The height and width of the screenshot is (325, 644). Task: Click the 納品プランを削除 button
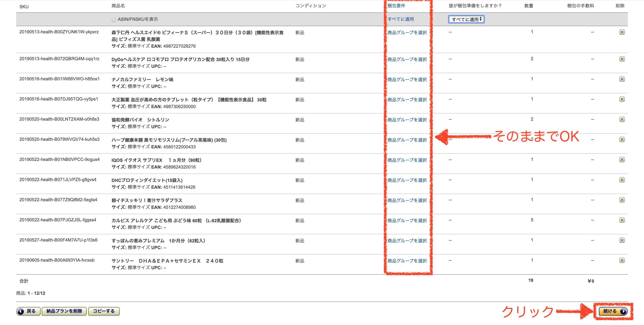pyautogui.click(x=64, y=311)
